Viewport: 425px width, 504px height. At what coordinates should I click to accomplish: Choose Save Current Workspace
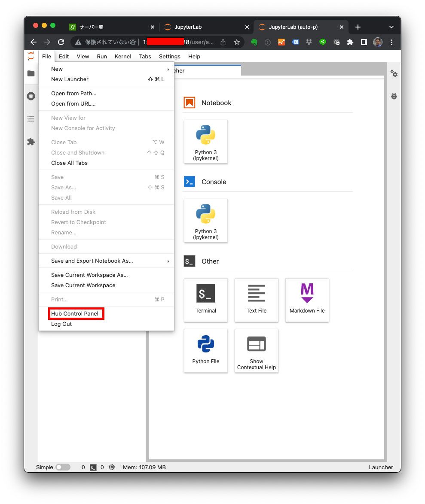click(106, 285)
